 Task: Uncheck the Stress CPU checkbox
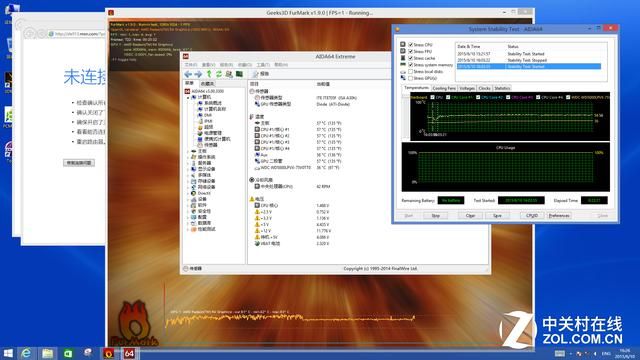pos(411,44)
